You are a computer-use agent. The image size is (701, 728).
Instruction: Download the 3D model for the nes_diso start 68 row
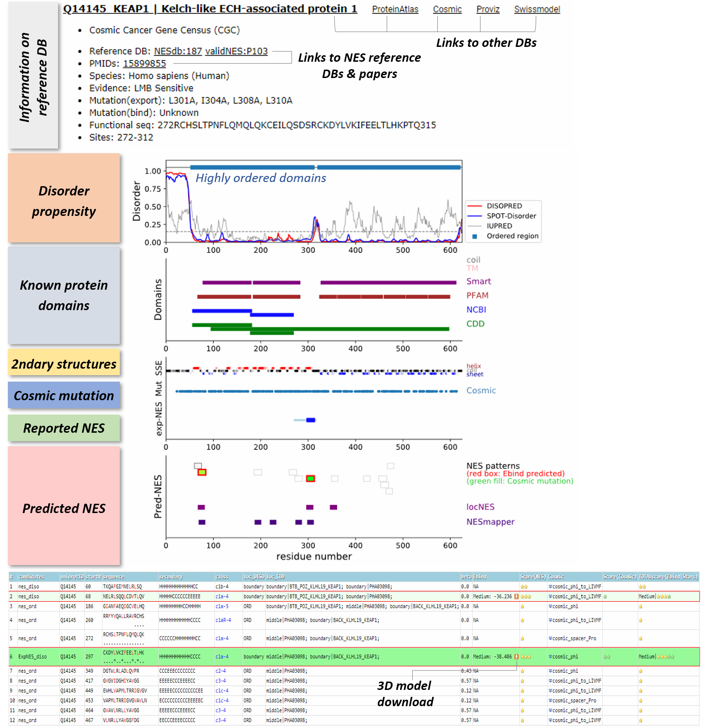tap(516, 597)
